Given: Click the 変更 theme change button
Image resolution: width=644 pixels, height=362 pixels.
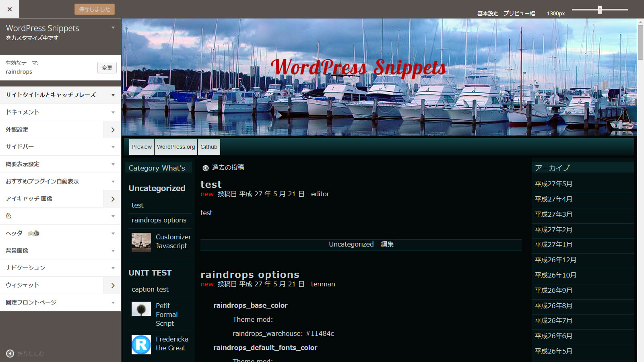Looking at the screenshot, I should click(x=107, y=68).
